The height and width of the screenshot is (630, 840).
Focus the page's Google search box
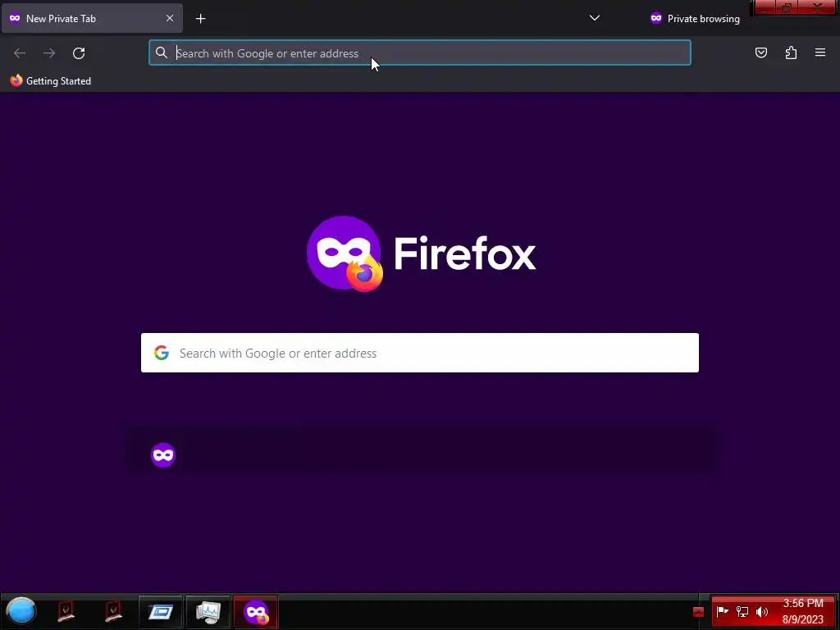(x=420, y=353)
